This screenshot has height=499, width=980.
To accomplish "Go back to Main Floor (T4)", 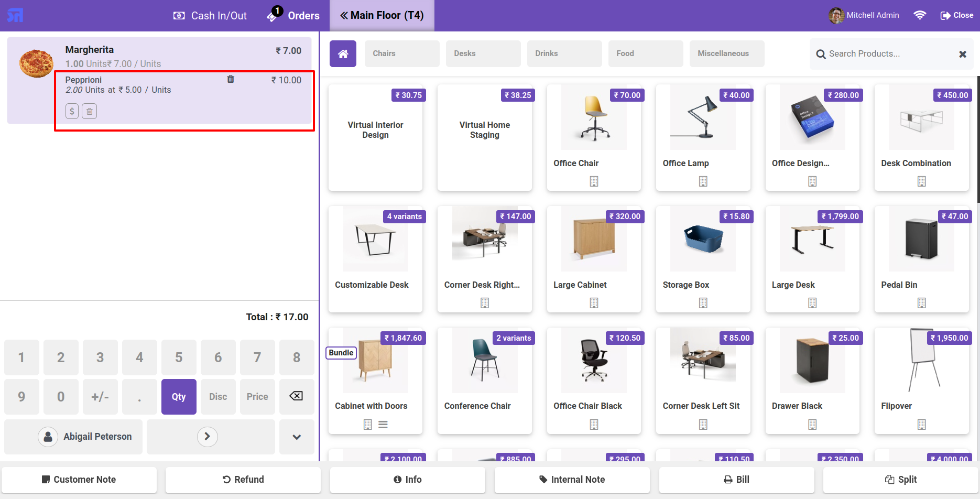I will click(x=382, y=15).
